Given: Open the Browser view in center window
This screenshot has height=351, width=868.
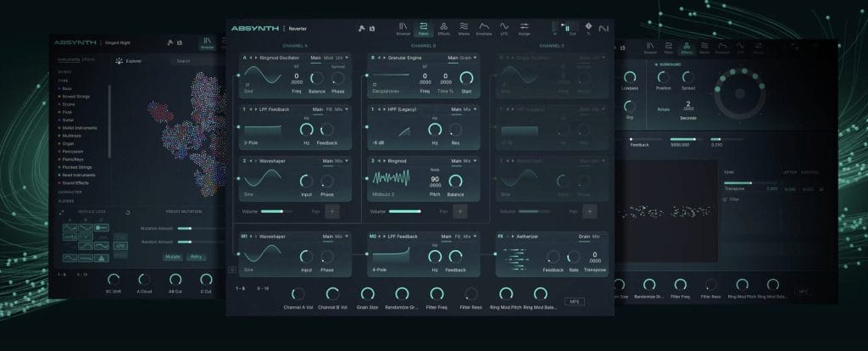Looking at the screenshot, I should 403,29.
